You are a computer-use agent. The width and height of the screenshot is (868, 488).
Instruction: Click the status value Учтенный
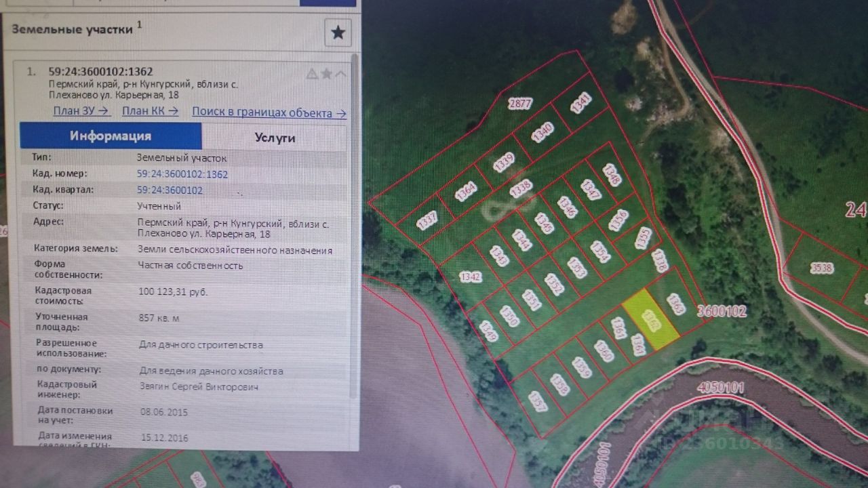point(159,205)
